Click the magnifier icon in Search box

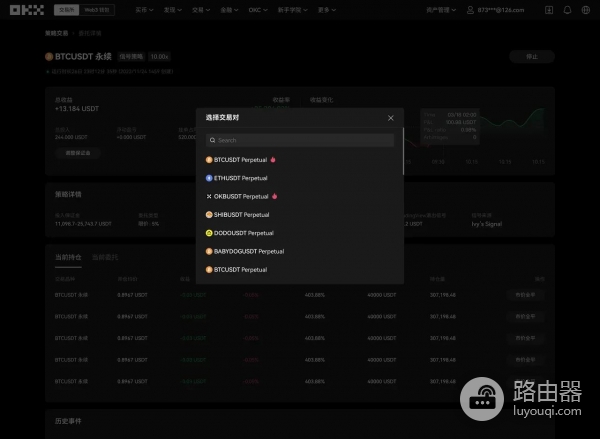pyautogui.click(x=212, y=140)
